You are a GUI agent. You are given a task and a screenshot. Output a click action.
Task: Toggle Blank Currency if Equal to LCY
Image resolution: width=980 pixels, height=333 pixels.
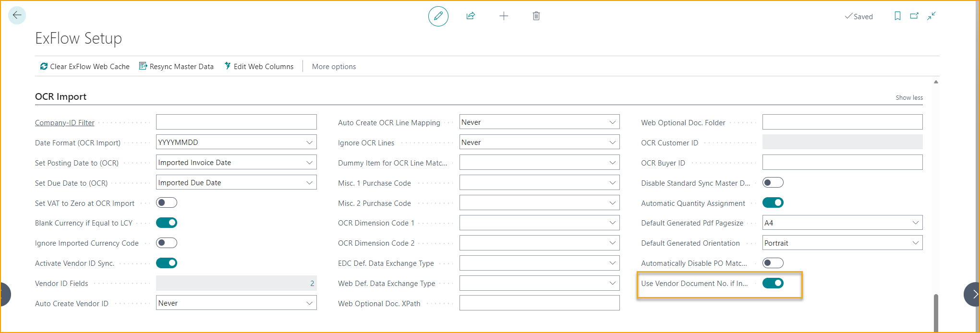pyautogui.click(x=167, y=223)
